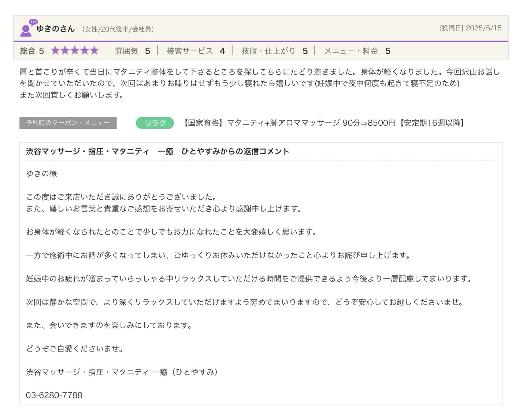Click the greeting ゆきの様
This screenshot has width=523, height=420.
41,174
